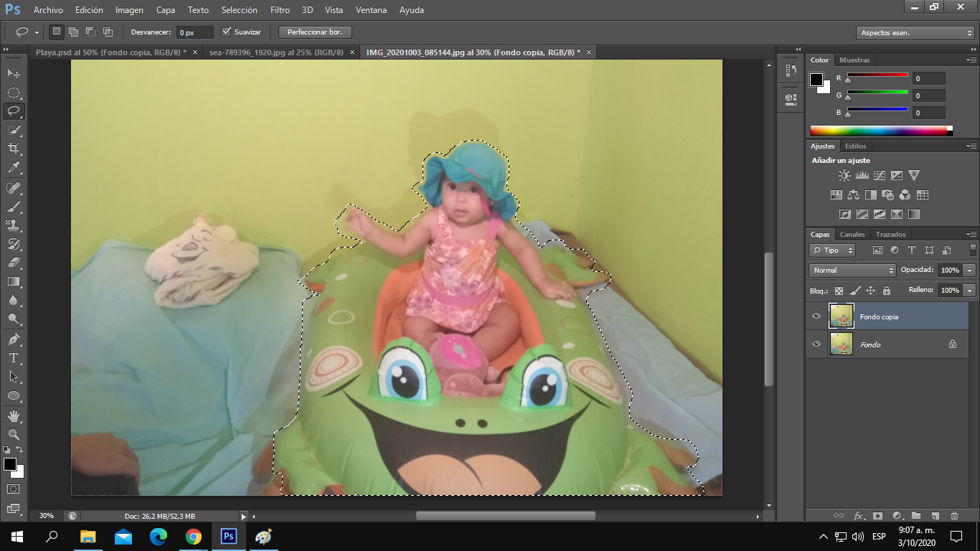Image resolution: width=980 pixels, height=551 pixels.
Task: Select the Eyedropper tool
Action: pyautogui.click(x=14, y=168)
